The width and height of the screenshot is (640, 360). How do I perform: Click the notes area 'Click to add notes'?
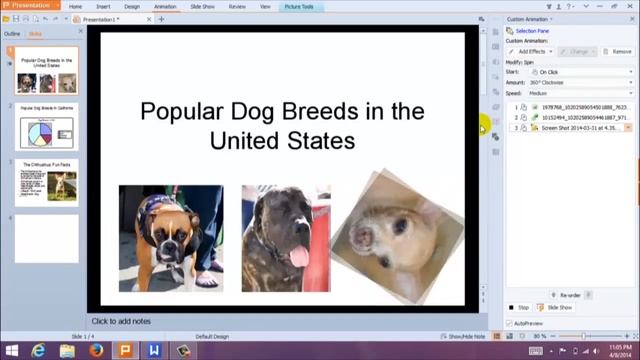coord(121,321)
